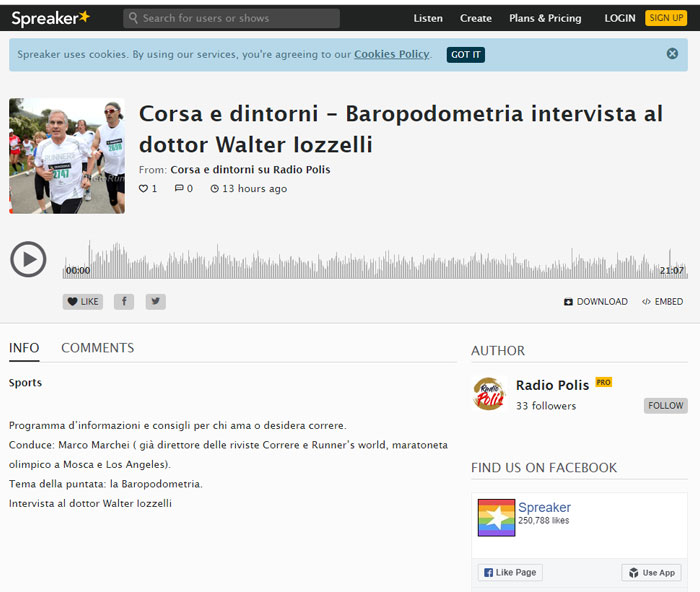This screenshot has width=700, height=592.
Task: Open the Listen menu item
Action: (x=428, y=18)
